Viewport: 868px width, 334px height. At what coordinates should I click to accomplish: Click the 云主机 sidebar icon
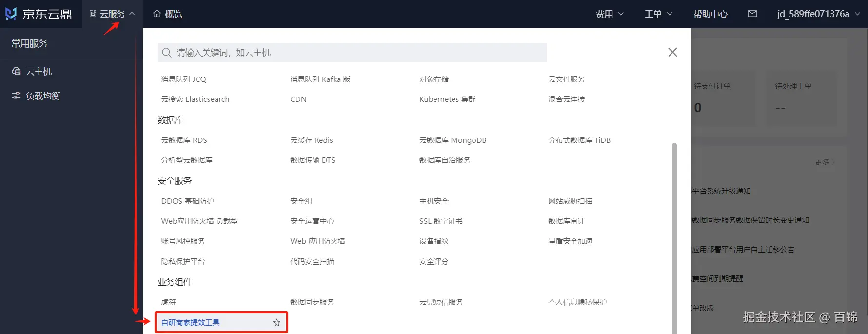[16, 71]
